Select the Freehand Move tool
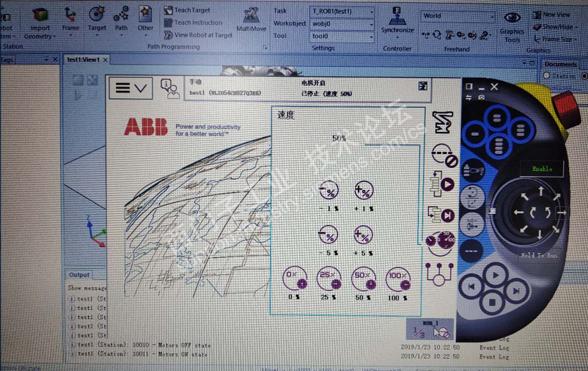This screenshot has height=371, width=588. 425,35
